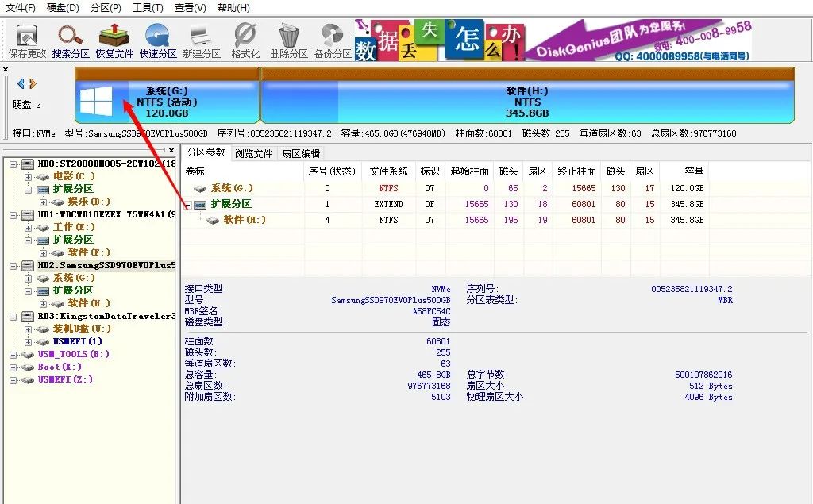This screenshot has width=813, height=504.
Task: Switch to the 浏览文件 tab
Action: 253,153
